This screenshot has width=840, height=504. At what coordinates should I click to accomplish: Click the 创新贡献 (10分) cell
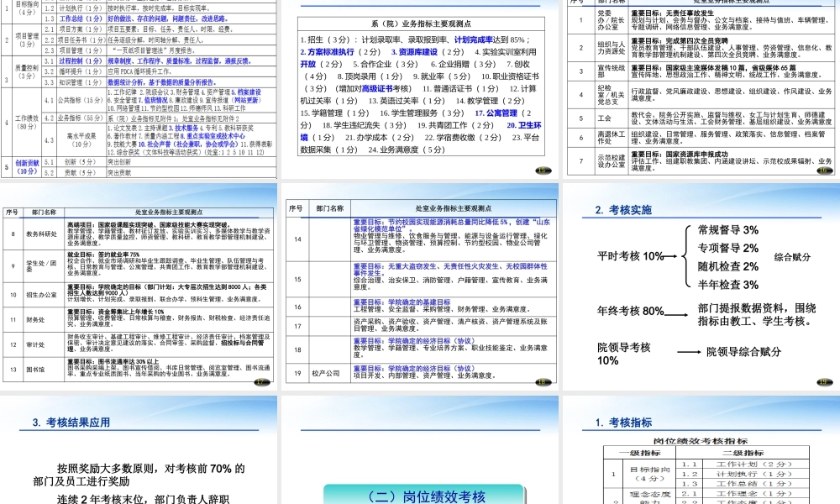(27, 166)
